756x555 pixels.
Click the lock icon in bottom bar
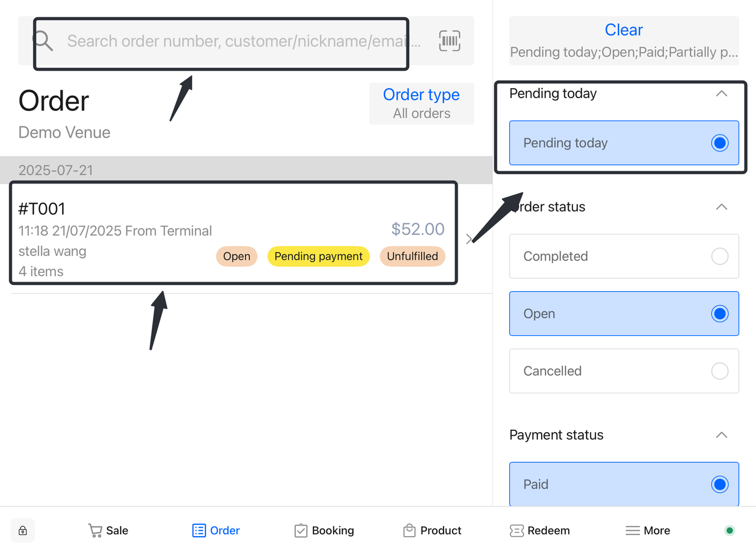coord(22,530)
